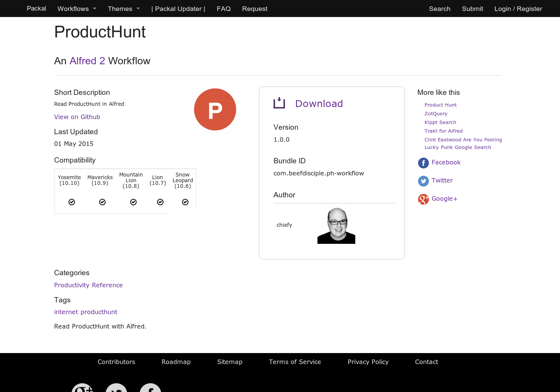Click the Download button text

tap(319, 103)
